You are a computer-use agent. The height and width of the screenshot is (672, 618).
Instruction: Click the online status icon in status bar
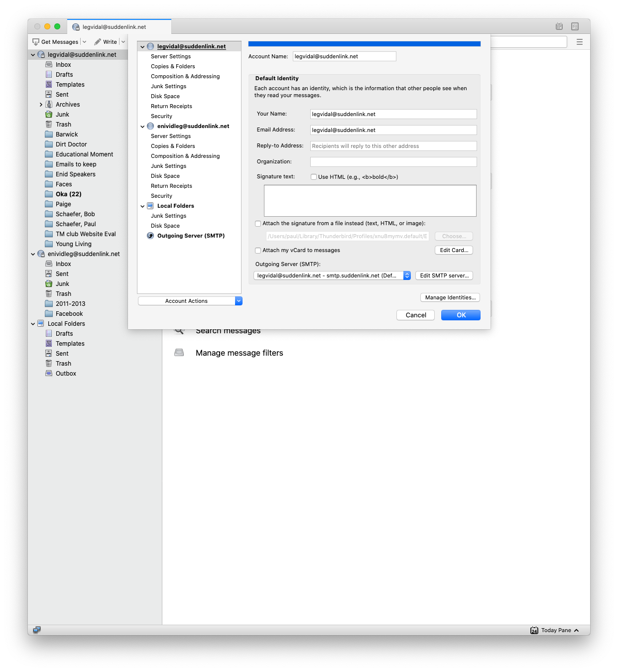click(37, 630)
